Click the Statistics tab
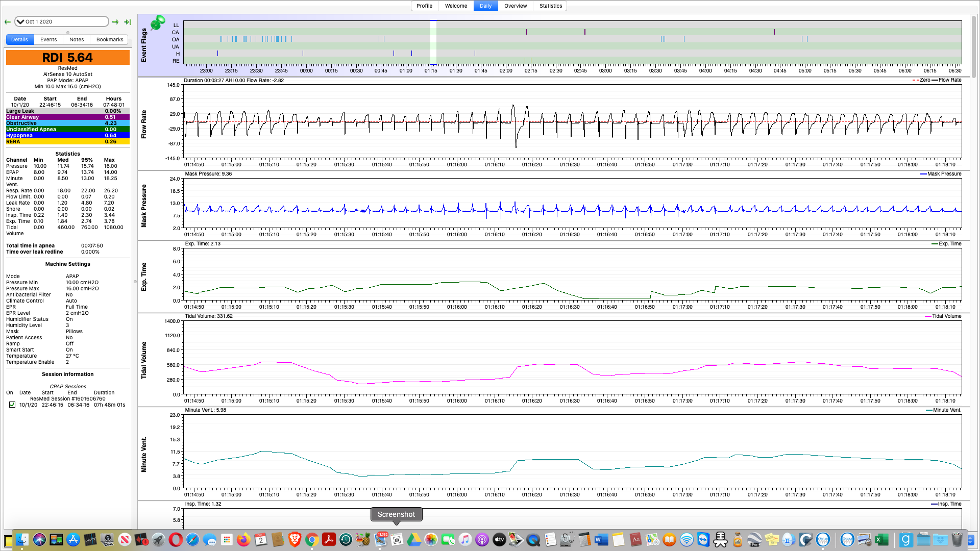 click(x=551, y=6)
